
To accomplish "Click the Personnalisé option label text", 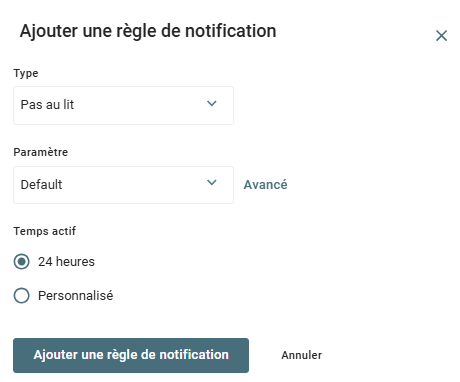I will (x=76, y=296).
